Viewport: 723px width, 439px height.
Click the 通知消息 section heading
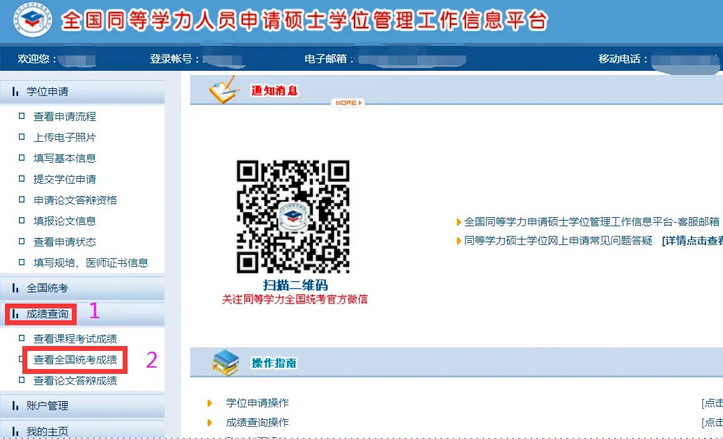click(x=274, y=90)
